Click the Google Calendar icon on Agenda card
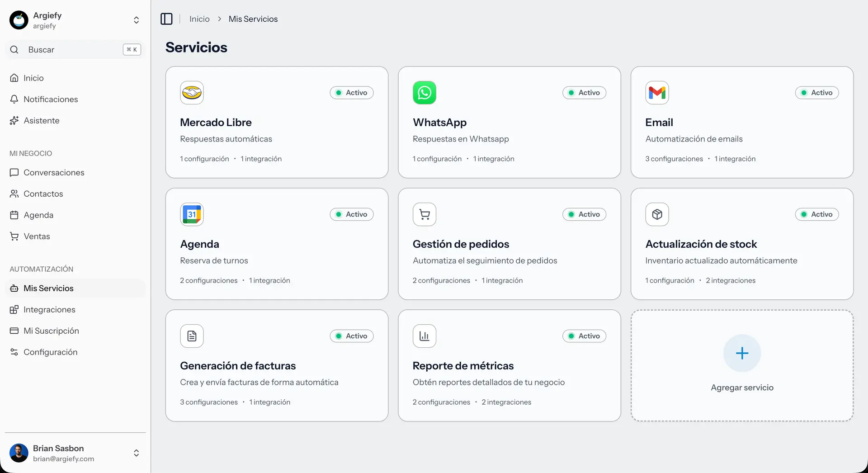The image size is (868, 473). click(x=192, y=214)
